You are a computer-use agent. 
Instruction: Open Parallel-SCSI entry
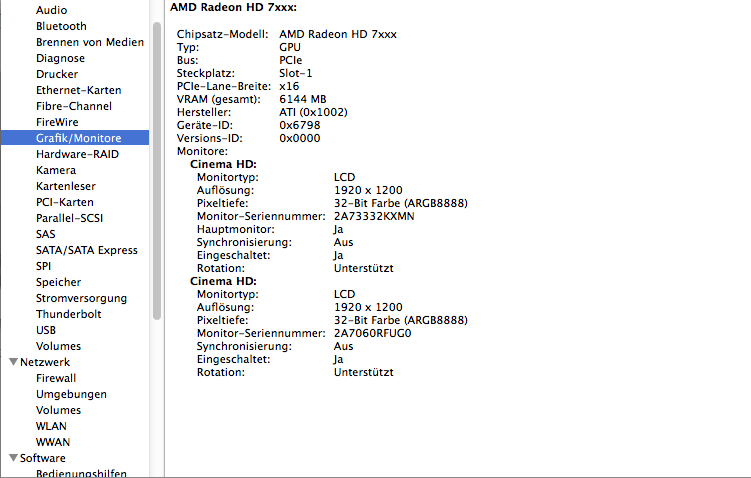pos(69,218)
